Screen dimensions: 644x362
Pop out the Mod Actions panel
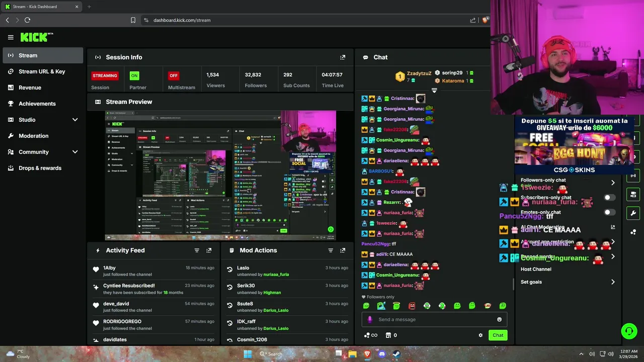pyautogui.click(x=343, y=250)
